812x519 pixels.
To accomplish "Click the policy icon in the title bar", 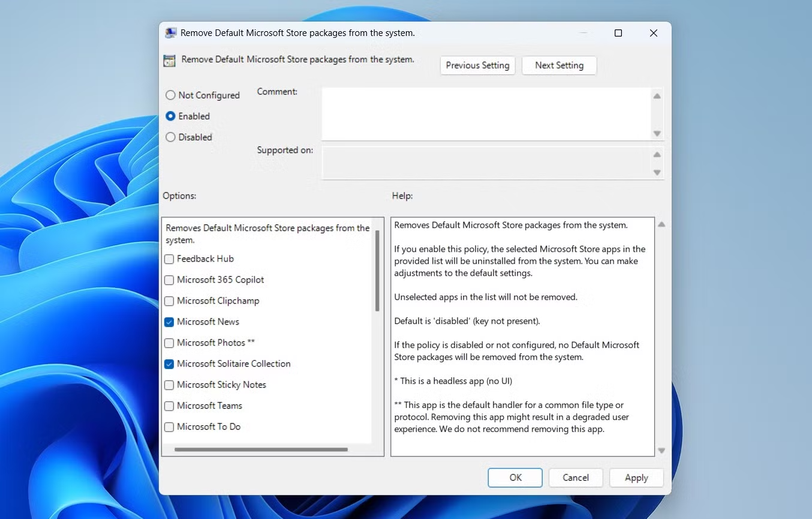I will (171, 33).
